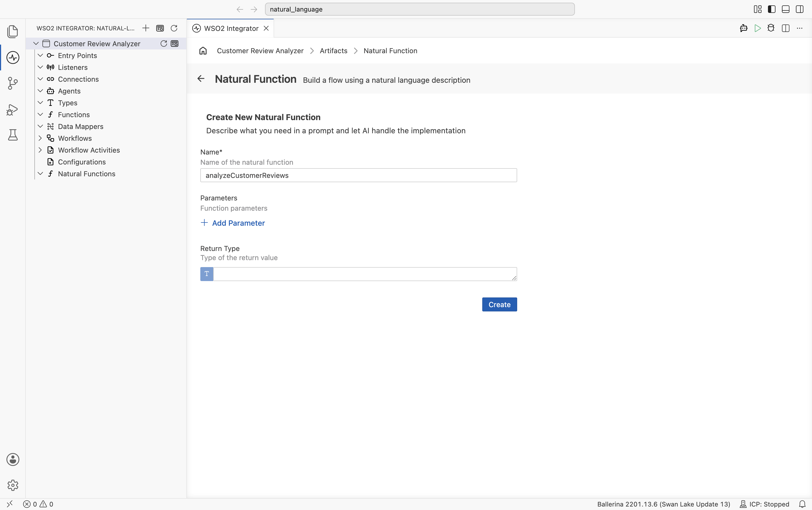
Task: Focus the Name input field
Action: click(358, 175)
